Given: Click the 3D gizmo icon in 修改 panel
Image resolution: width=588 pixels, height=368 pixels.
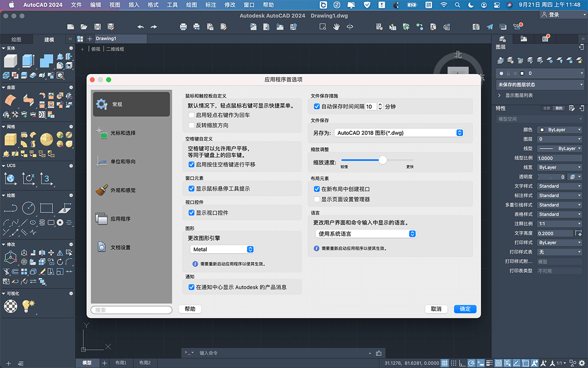Looking at the screenshot, I should 10,257.
